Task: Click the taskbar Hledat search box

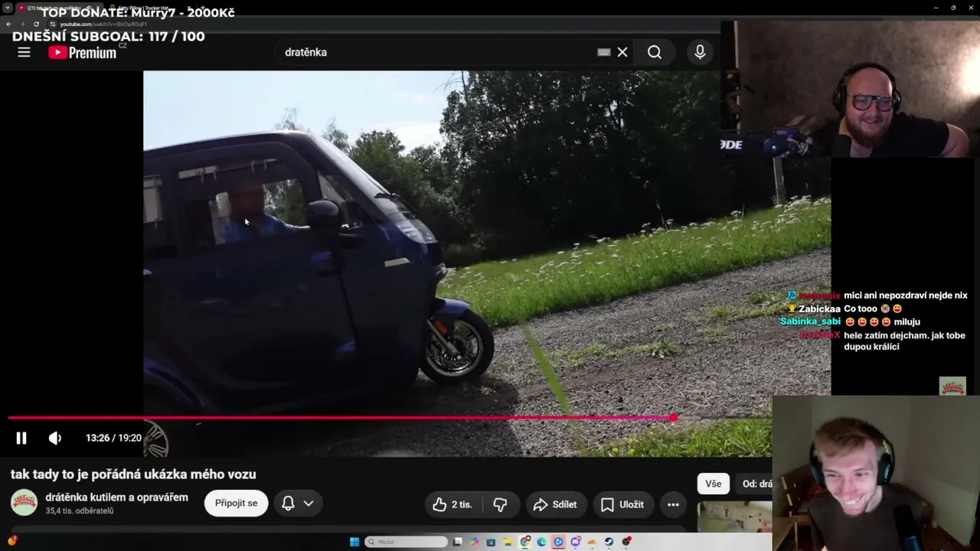Action: (407, 542)
